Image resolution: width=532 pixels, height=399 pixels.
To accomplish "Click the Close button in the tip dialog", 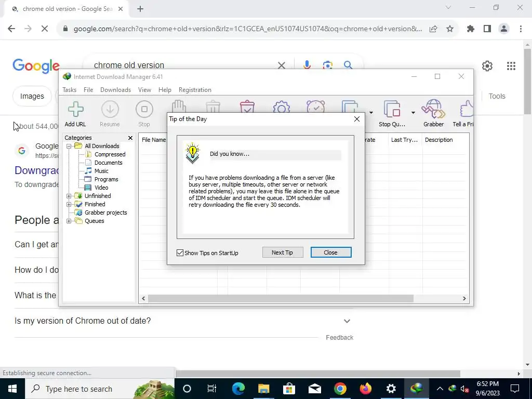I will click(x=331, y=252).
